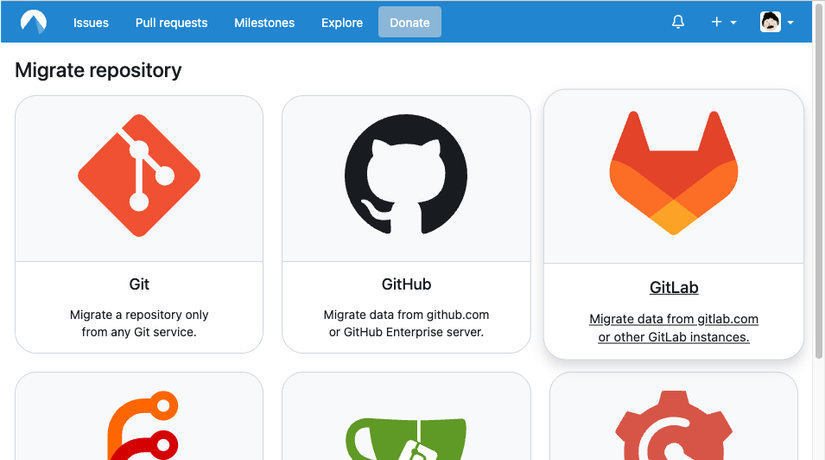The height and width of the screenshot is (460, 825).
Task: Select the Git logo icon
Action: (139, 175)
